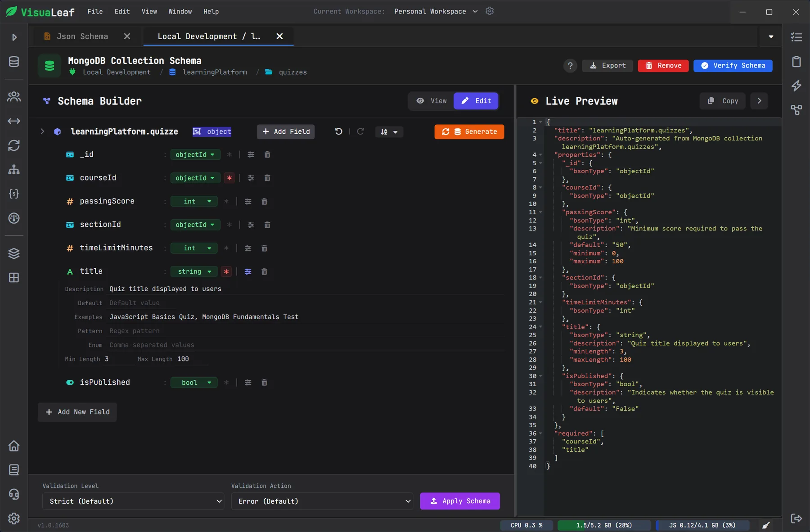This screenshot has width=810, height=532.
Task: Open the string type dropdown for the title field
Action: (194, 271)
